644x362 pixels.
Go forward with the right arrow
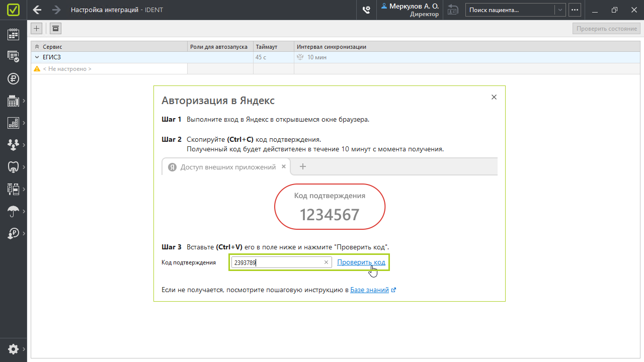tap(56, 10)
